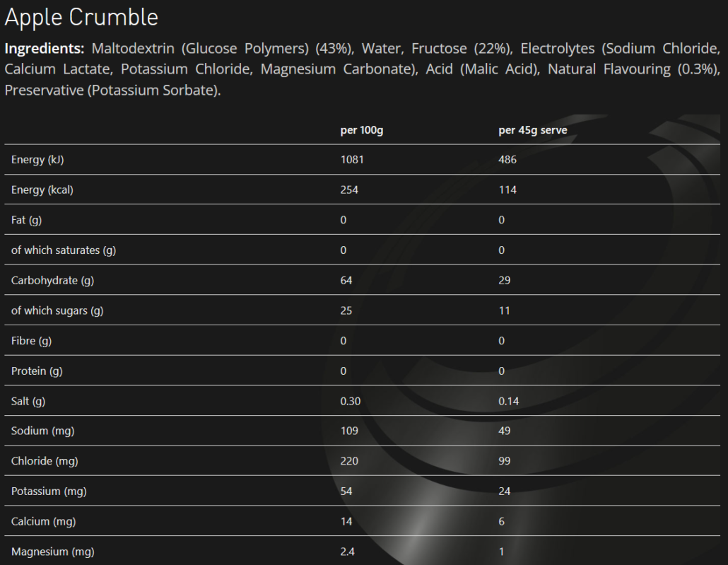Click the Energy (kcal) row label

tap(42, 190)
